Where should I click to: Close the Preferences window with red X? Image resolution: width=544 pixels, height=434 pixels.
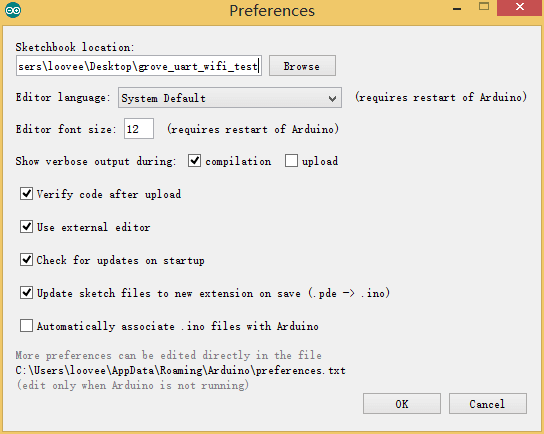coord(520,8)
